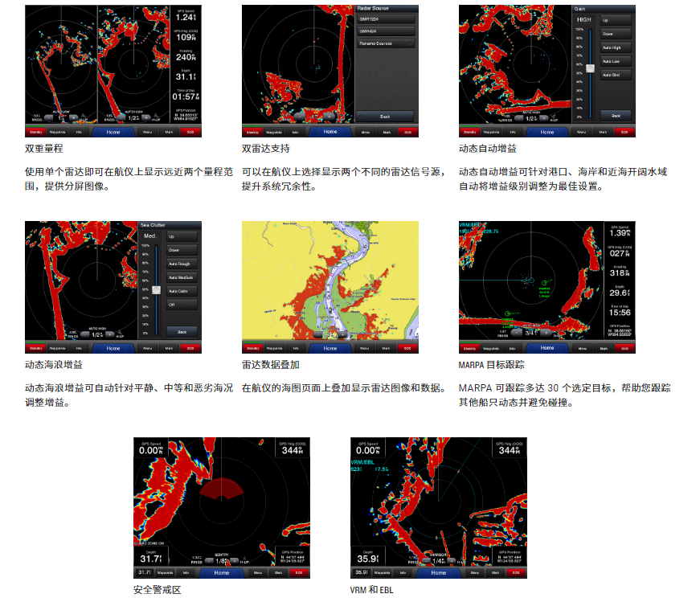Click Up button in Gain panel
The height and width of the screenshot is (598, 700).
616,20
